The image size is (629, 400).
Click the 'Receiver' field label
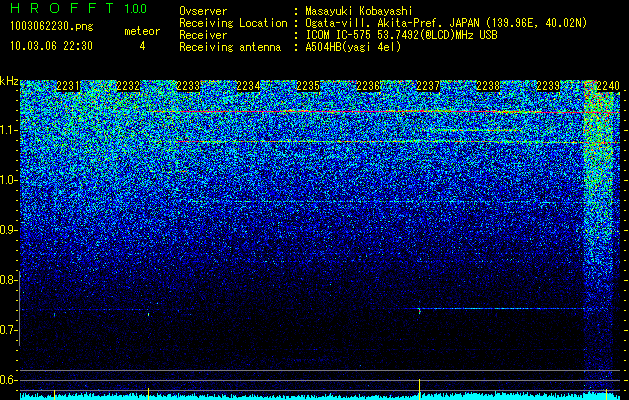coord(203,35)
